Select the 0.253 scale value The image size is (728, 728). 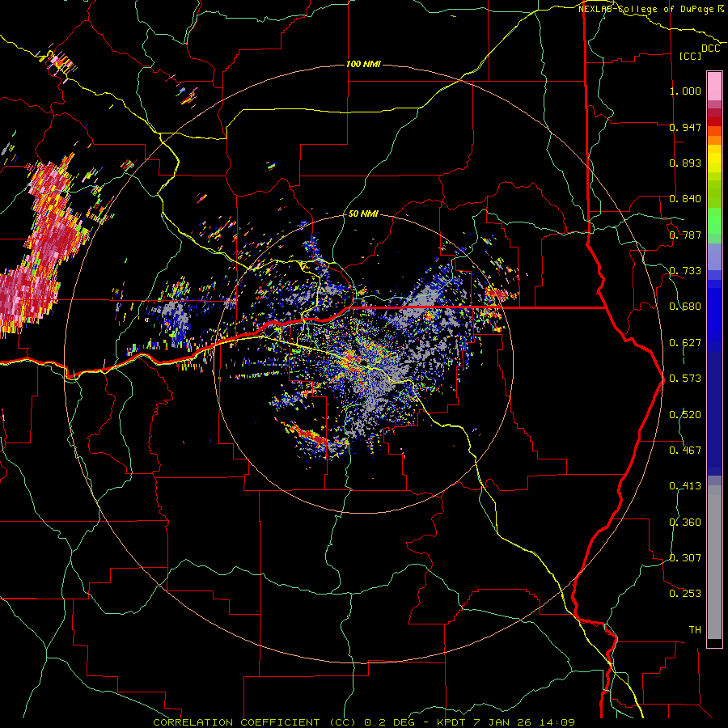point(685,594)
